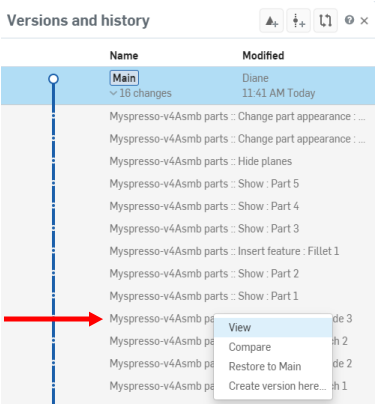Select the Show : Part 5 entry
Viewport: 376px width, 405px height.
(x=204, y=184)
